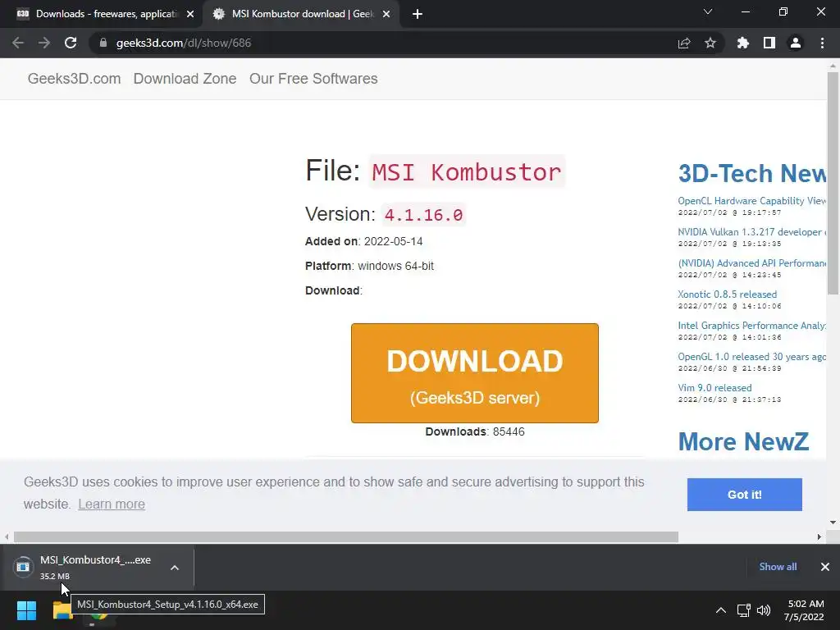
Task: Toggle the browser side panel
Action: pyautogui.click(x=769, y=43)
